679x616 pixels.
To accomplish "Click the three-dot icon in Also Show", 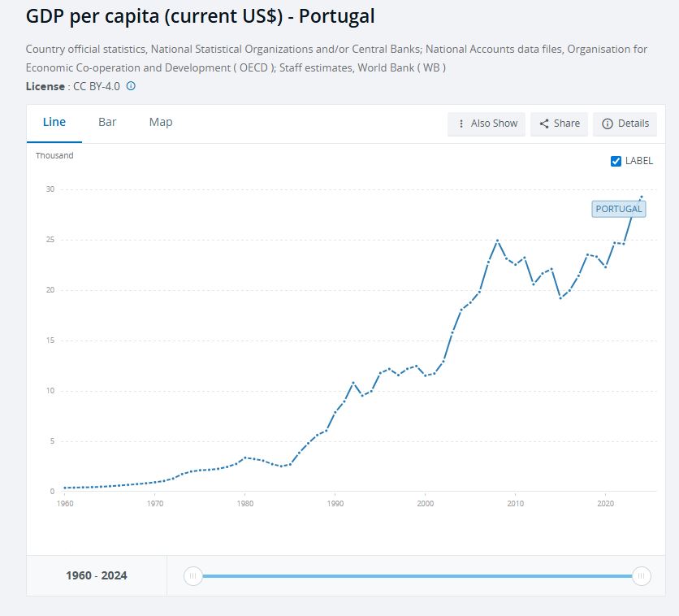I will point(461,124).
